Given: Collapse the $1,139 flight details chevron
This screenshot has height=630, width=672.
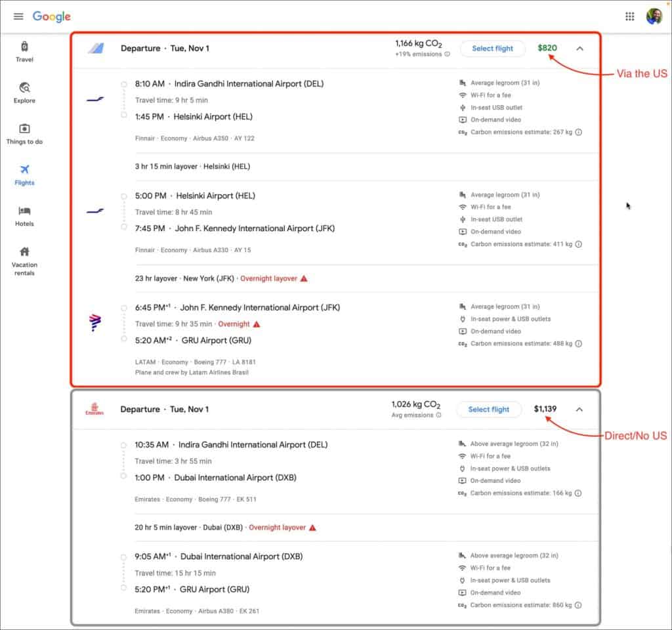Looking at the screenshot, I should click(x=579, y=409).
